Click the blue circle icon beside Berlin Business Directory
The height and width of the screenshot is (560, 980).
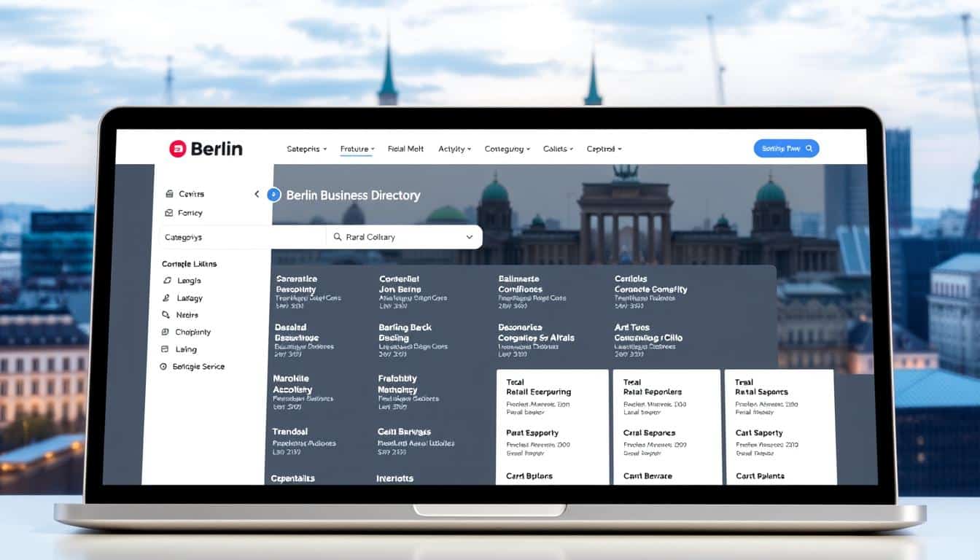click(274, 195)
